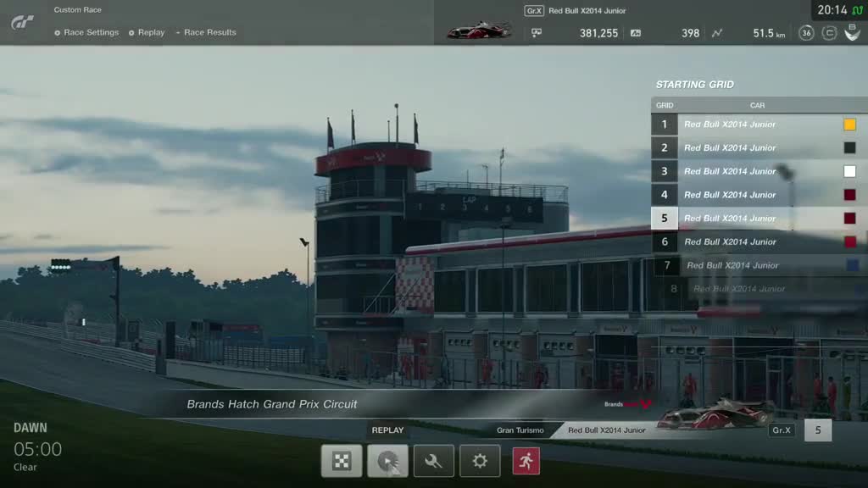Select grid position 7 row
The image size is (868, 488).
759,265
